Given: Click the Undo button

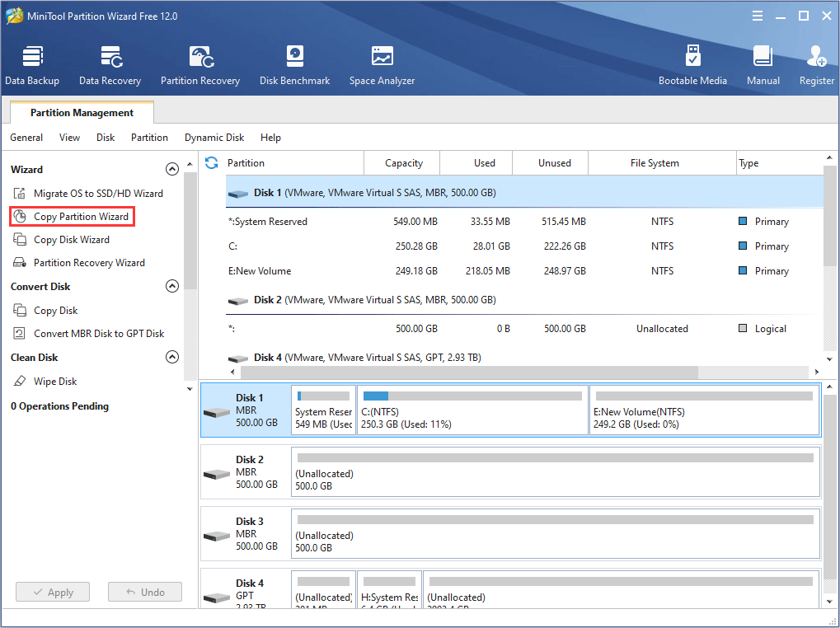Looking at the screenshot, I should coord(145,592).
